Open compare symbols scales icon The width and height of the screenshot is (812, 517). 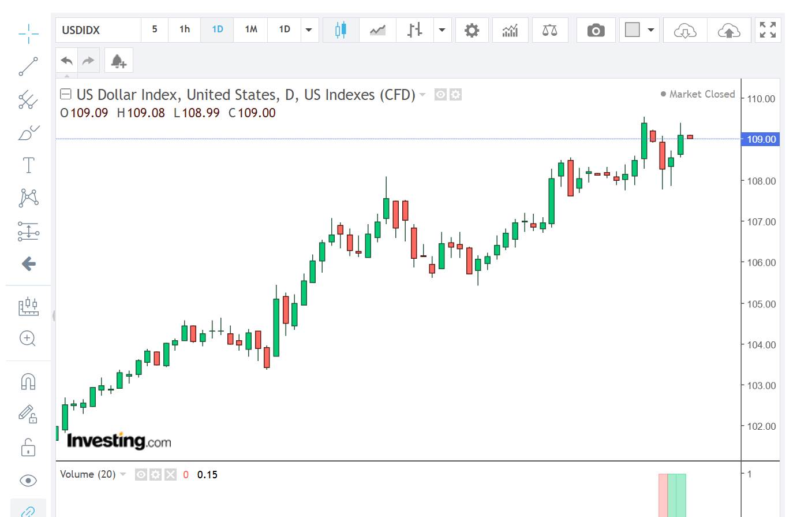[x=550, y=30]
